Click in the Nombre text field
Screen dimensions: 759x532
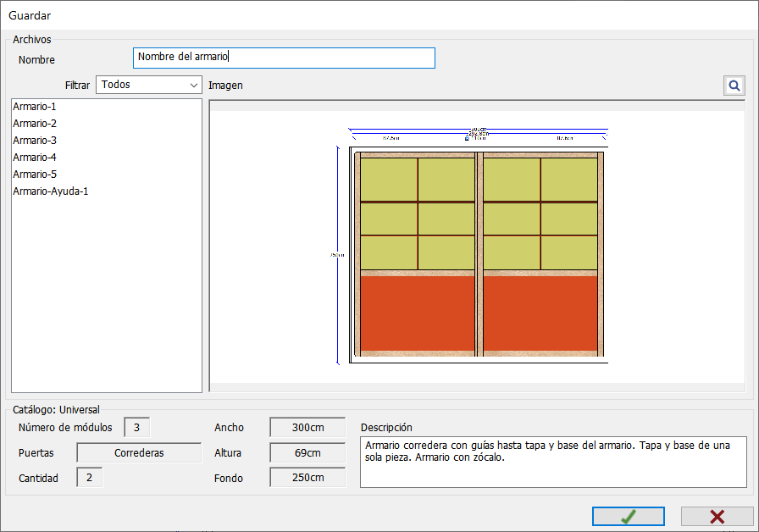284,58
